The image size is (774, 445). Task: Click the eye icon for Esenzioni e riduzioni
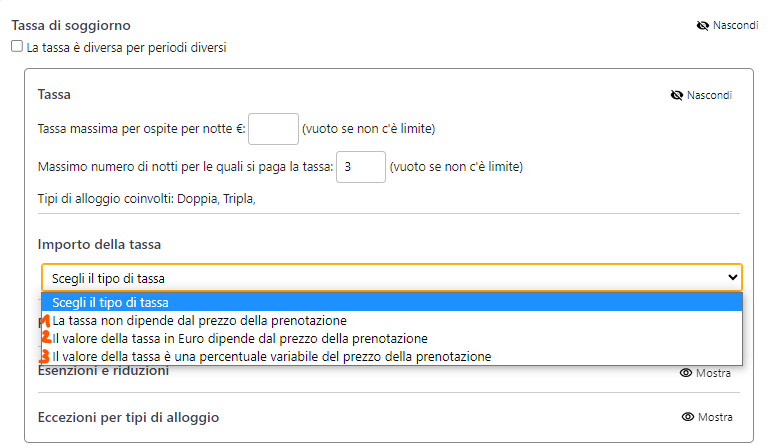686,373
